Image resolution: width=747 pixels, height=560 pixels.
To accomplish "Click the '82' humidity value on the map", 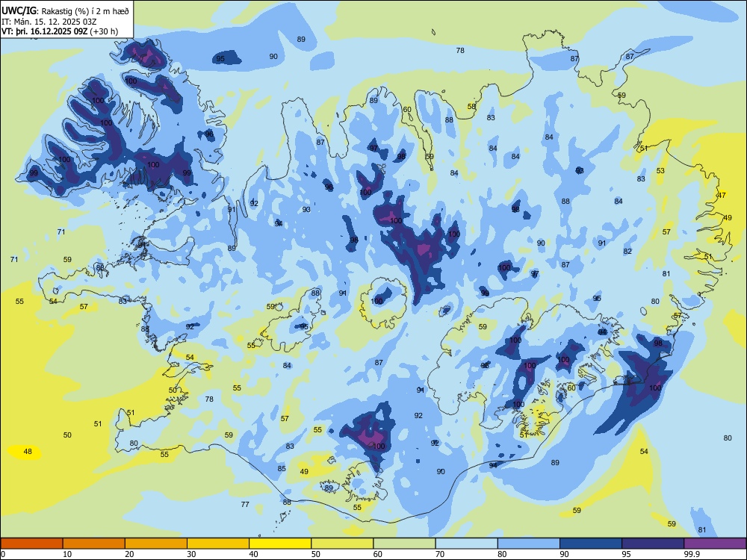I will click(627, 252).
